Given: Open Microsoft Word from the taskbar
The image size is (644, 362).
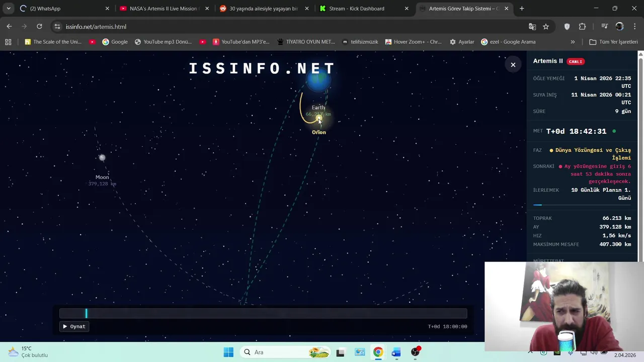Looking at the screenshot, I should (396, 352).
